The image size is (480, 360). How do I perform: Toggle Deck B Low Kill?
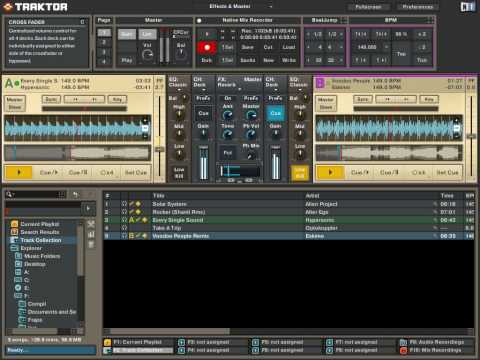[300, 173]
